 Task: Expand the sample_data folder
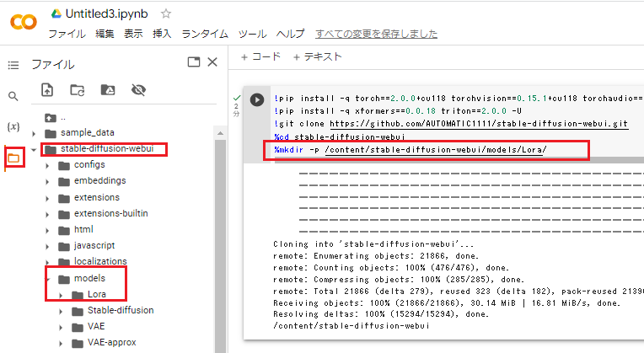click(x=35, y=133)
